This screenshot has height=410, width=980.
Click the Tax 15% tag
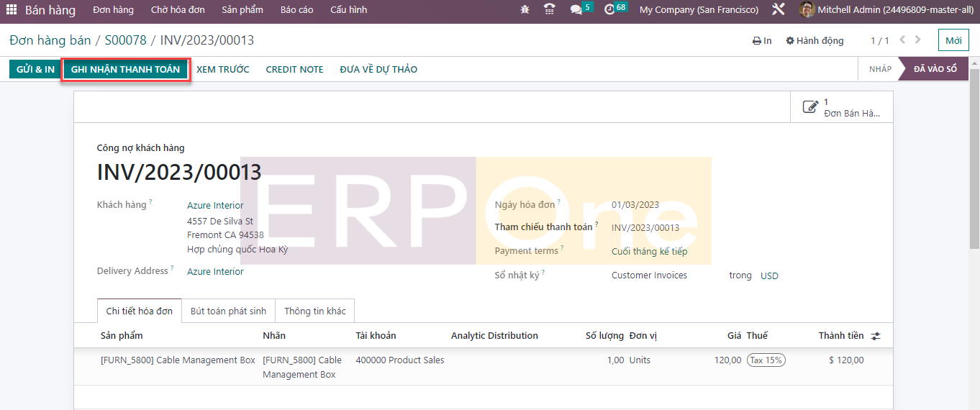tap(766, 360)
